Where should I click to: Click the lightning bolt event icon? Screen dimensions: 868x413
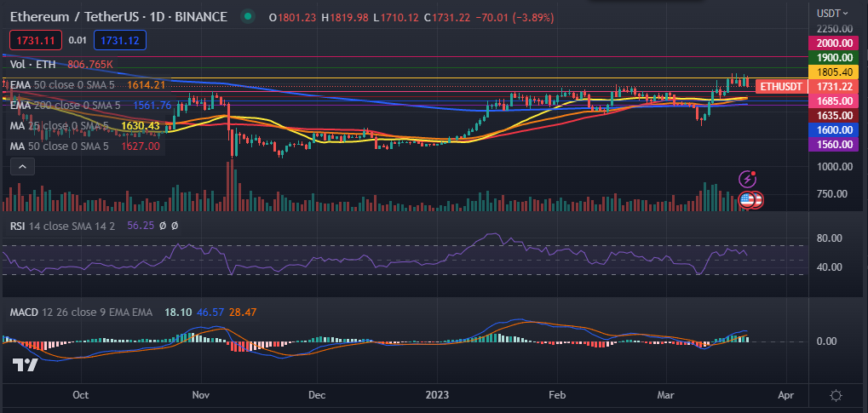pos(748,179)
